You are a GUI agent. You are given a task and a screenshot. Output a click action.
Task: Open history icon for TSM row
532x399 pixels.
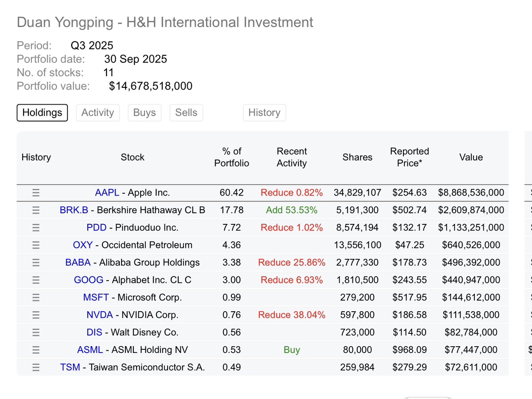click(36, 368)
